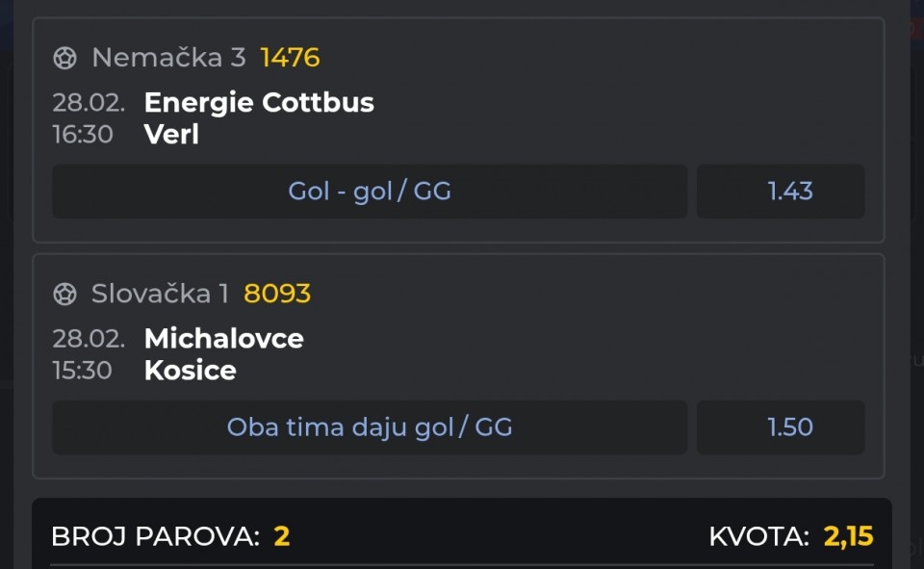924x569 pixels.
Task: Click the soccer ball icon beside Nemačka 3
Action: tap(64, 58)
